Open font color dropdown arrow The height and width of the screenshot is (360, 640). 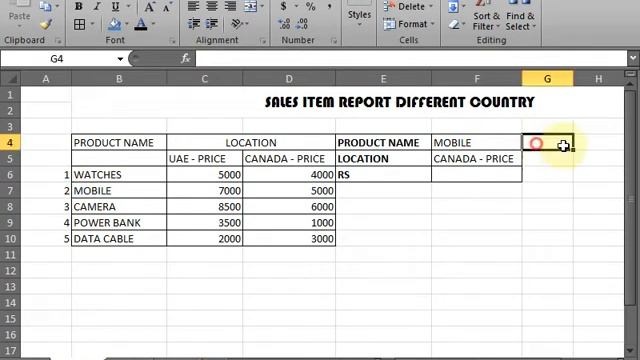(153, 24)
